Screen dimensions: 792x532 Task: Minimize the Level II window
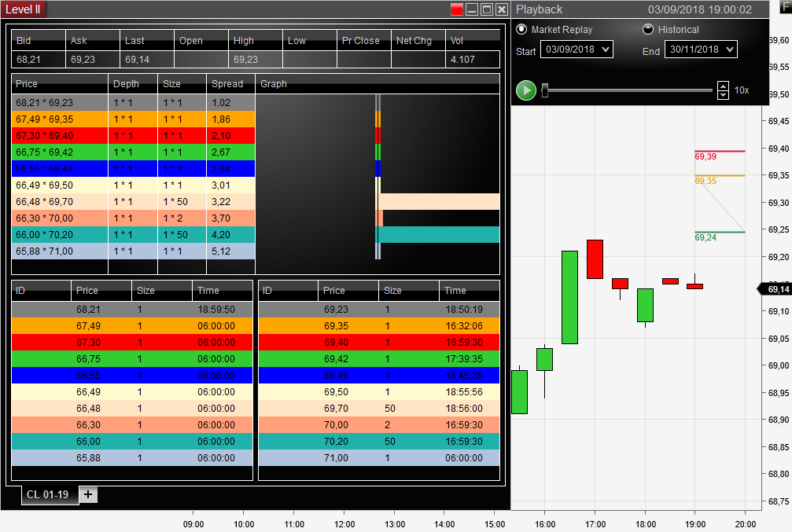click(472, 9)
